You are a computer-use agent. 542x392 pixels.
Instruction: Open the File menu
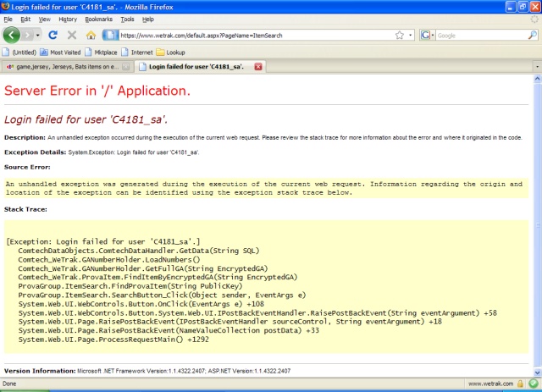(8, 19)
